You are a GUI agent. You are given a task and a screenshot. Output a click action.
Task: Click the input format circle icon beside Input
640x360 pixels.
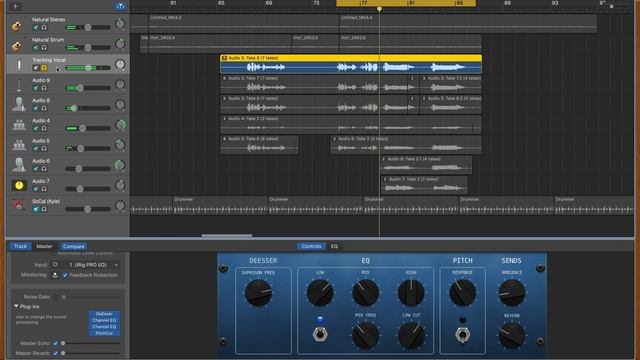(x=55, y=264)
